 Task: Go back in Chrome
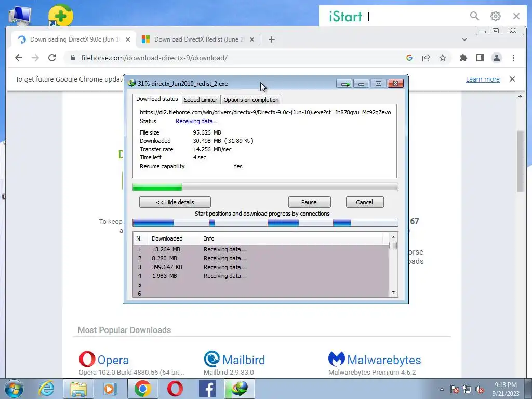tap(19, 58)
